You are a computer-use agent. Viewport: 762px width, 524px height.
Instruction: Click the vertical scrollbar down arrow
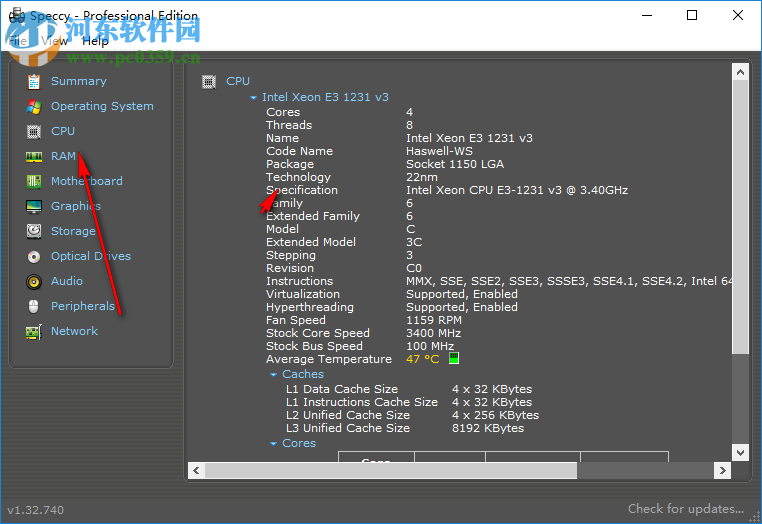click(740, 453)
